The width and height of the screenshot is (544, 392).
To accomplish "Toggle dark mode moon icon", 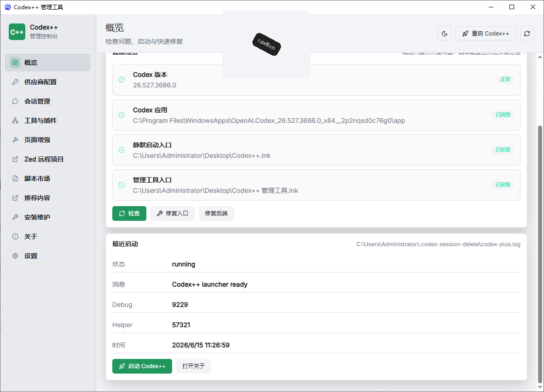I will (445, 34).
